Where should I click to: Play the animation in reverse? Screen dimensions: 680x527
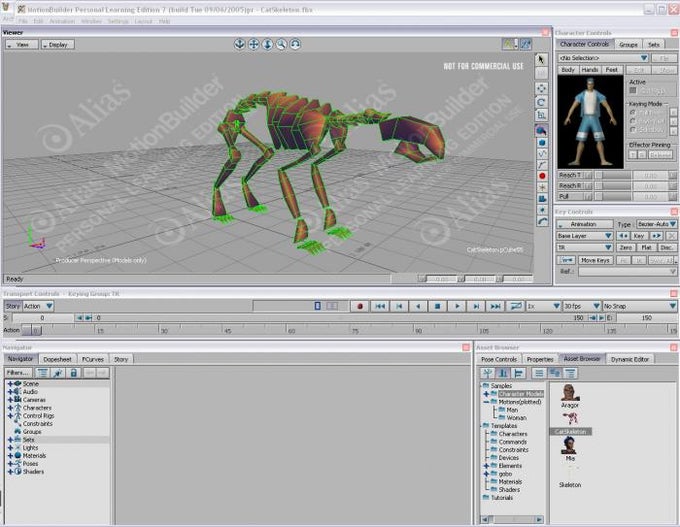click(x=418, y=306)
